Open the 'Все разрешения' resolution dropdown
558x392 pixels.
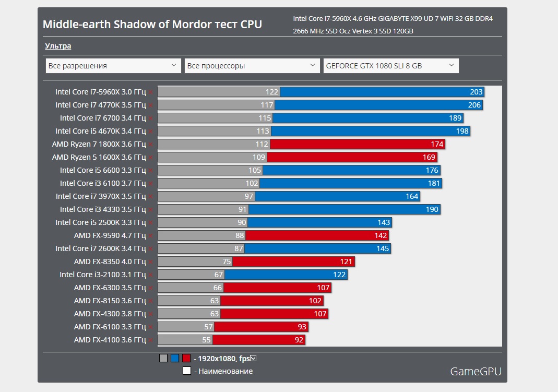point(113,66)
